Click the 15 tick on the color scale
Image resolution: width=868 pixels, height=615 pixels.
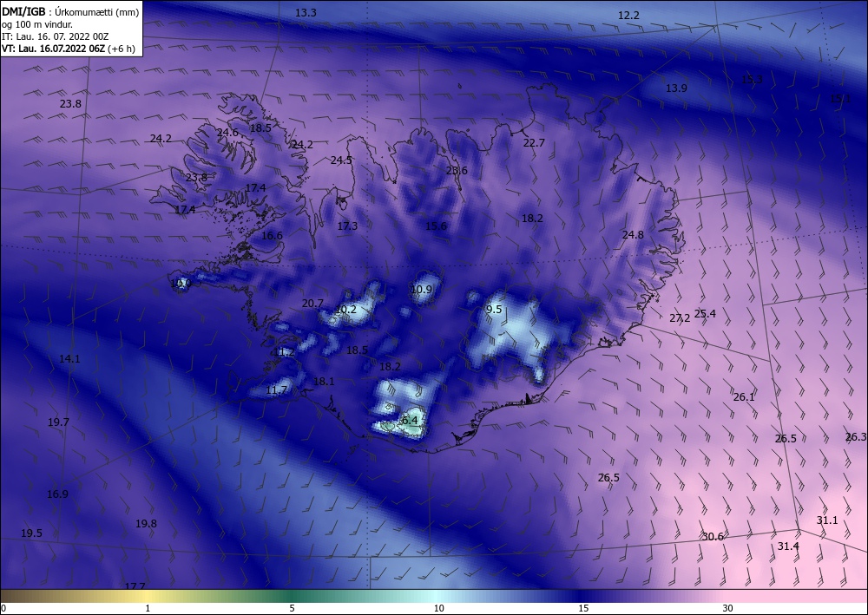(583, 608)
